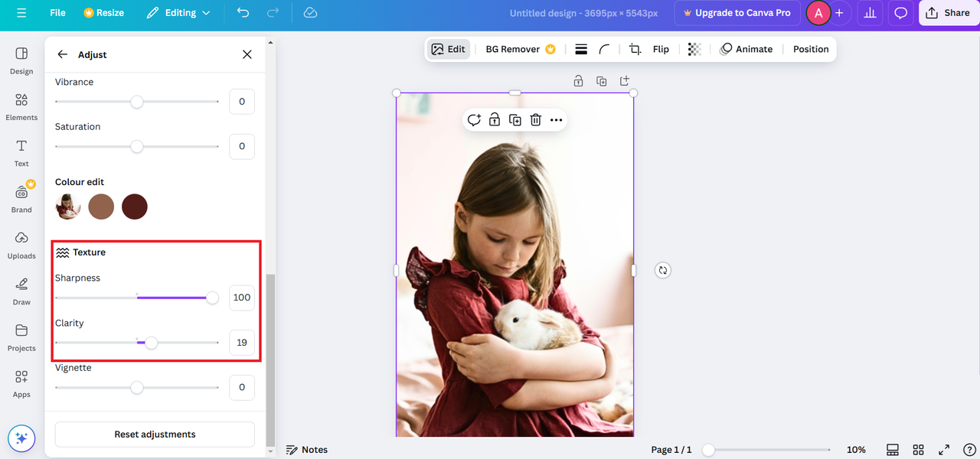The height and width of the screenshot is (459, 980).
Task: Open the Brand sidebar tab
Action: (21, 199)
